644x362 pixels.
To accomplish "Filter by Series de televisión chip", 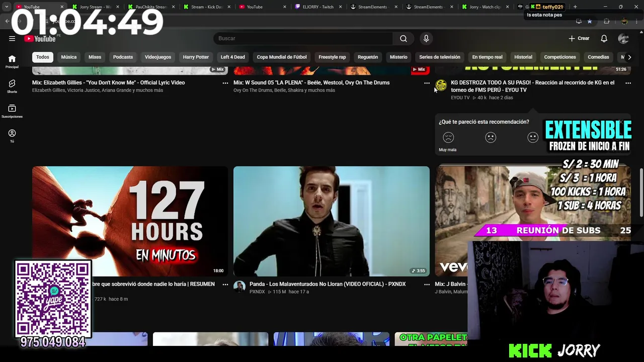I will point(440,57).
